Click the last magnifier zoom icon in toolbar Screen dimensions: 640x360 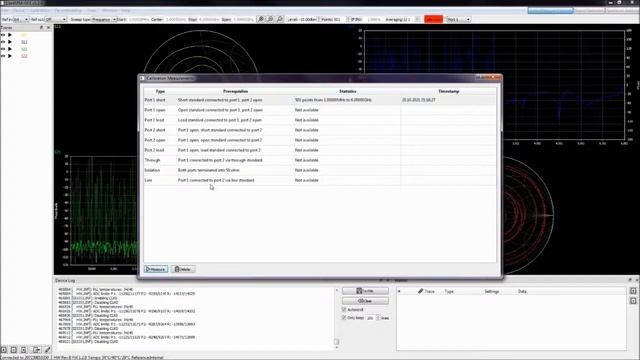[x=280, y=19]
